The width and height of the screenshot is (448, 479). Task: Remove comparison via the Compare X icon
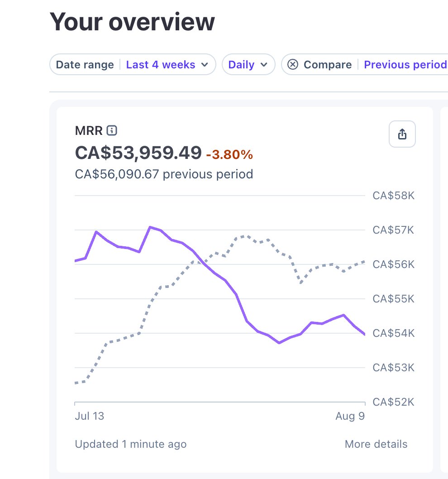pyautogui.click(x=293, y=64)
